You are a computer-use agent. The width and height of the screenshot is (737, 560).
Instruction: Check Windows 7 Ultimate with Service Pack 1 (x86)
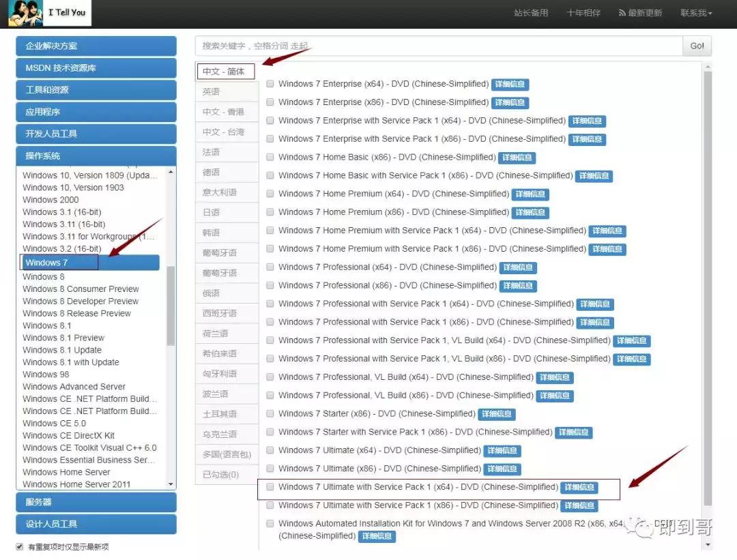point(270,505)
